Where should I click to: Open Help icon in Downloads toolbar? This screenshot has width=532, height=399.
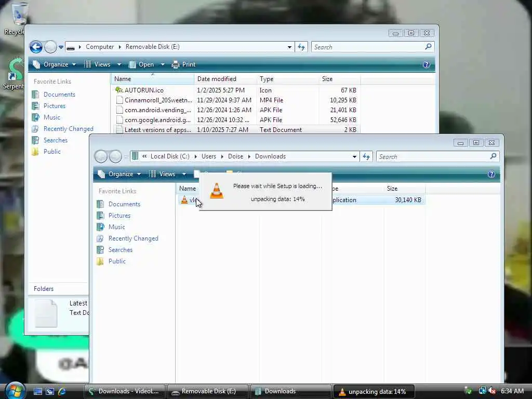[491, 174]
